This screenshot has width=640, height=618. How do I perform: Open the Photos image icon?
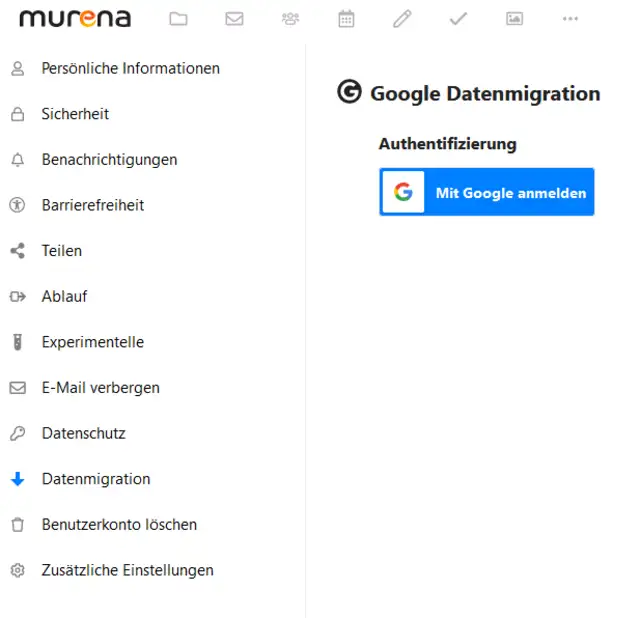click(514, 19)
